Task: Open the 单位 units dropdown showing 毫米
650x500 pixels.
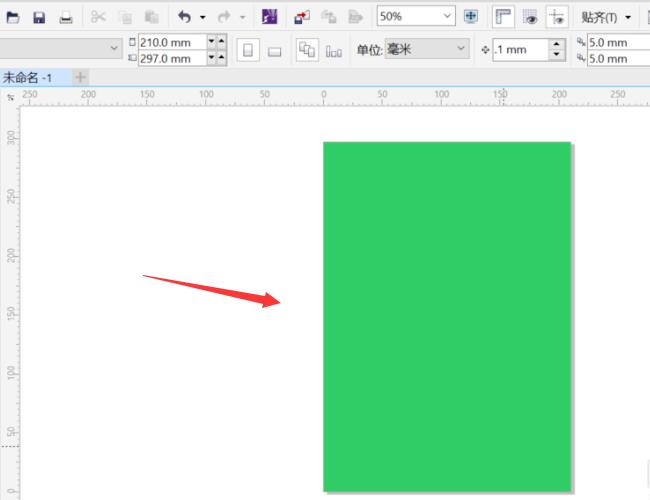Action: click(x=427, y=49)
